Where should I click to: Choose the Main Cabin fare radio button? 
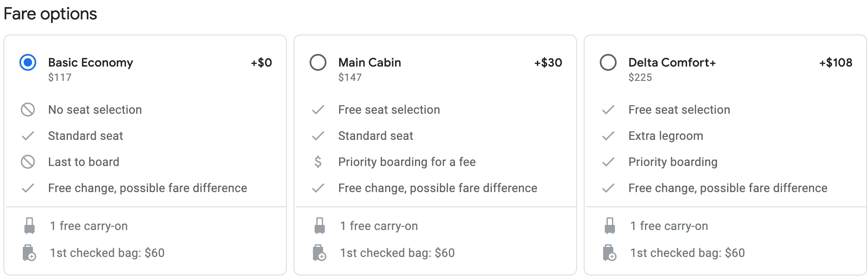[318, 63]
